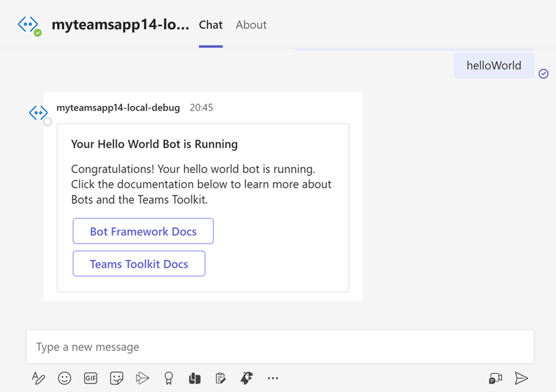Send the message with the send arrow
The image size is (556, 392).
coord(521,378)
